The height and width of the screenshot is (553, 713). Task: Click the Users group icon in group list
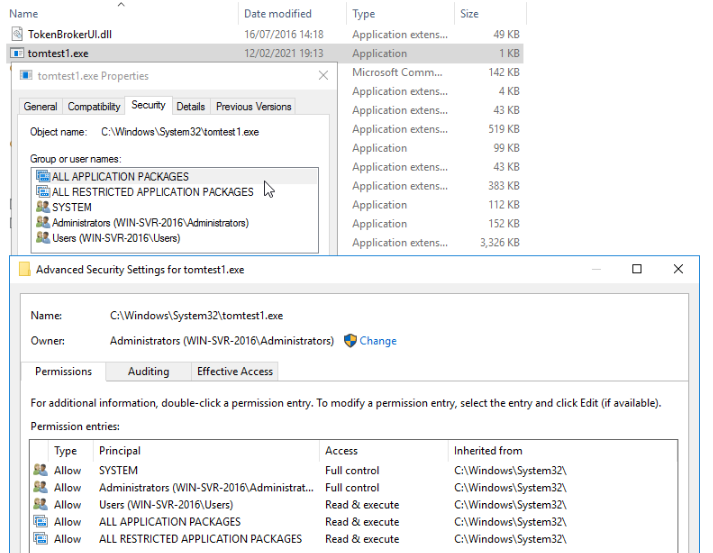pyautogui.click(x=42, y=238)
